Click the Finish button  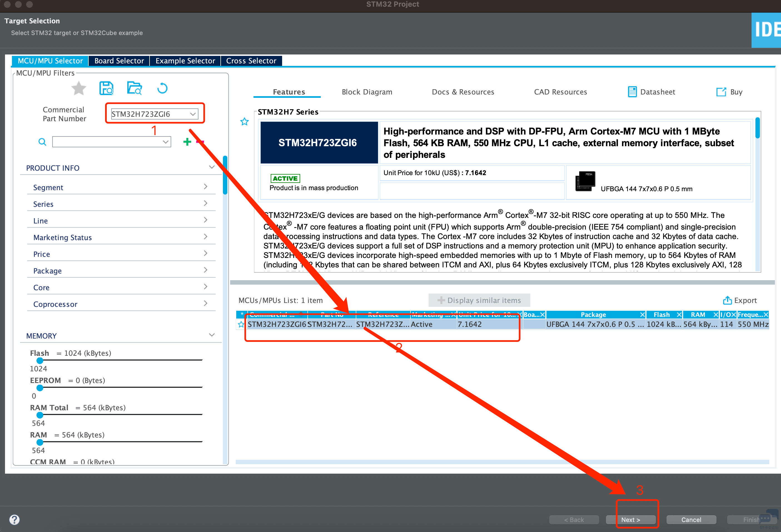752,519
